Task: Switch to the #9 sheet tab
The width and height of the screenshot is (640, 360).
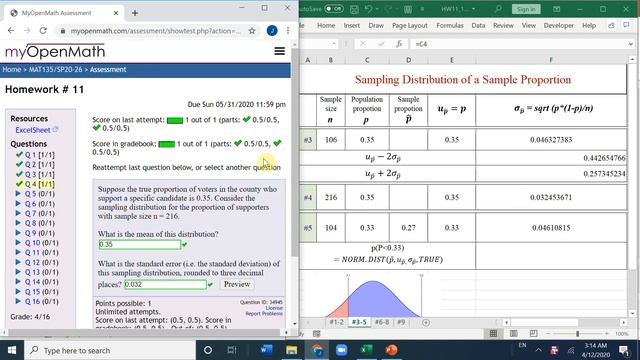Action: click(x=401, y=322)
